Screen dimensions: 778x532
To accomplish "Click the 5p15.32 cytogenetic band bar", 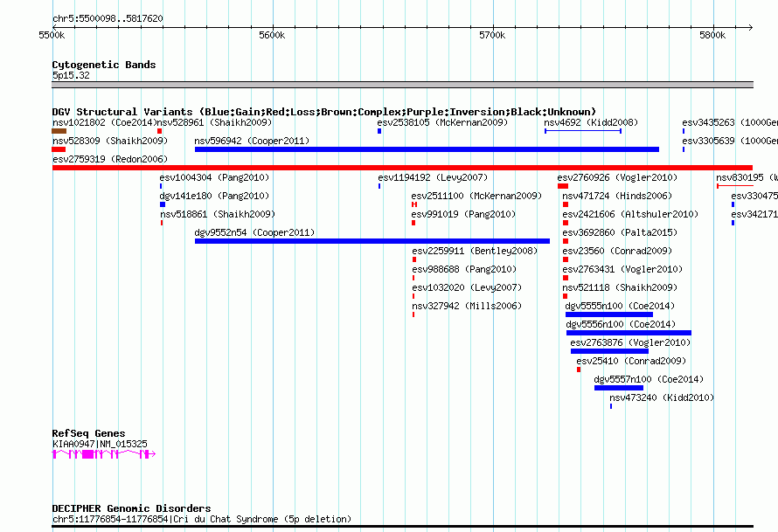I will click(x=402, y=85).
